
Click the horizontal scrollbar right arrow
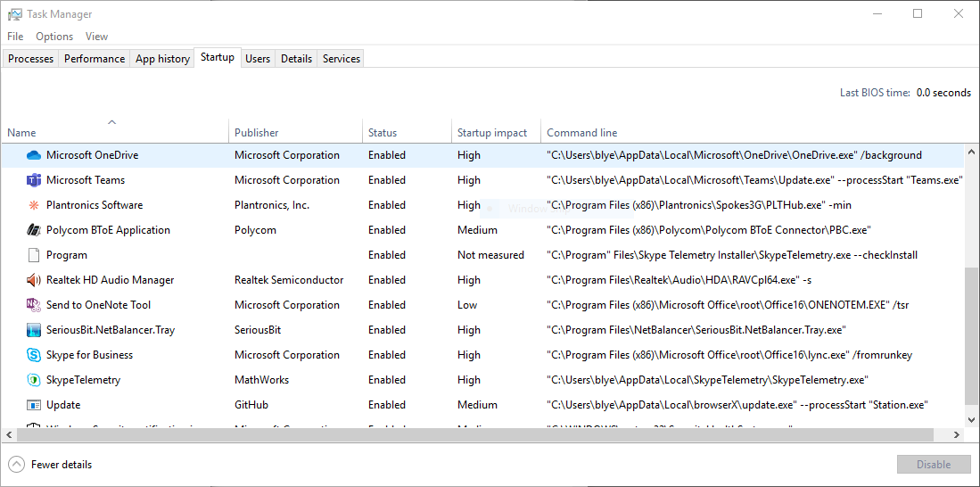(x=957, y=434)
